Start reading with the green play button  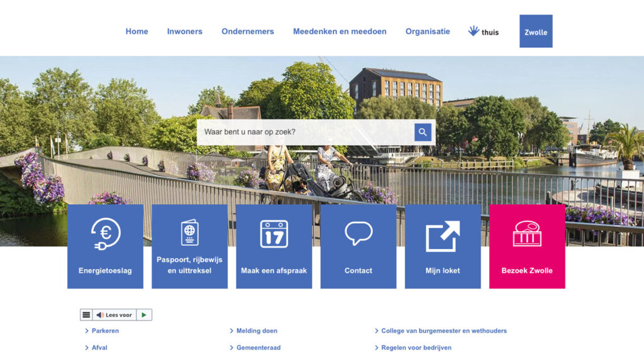[x=144, y=315]
